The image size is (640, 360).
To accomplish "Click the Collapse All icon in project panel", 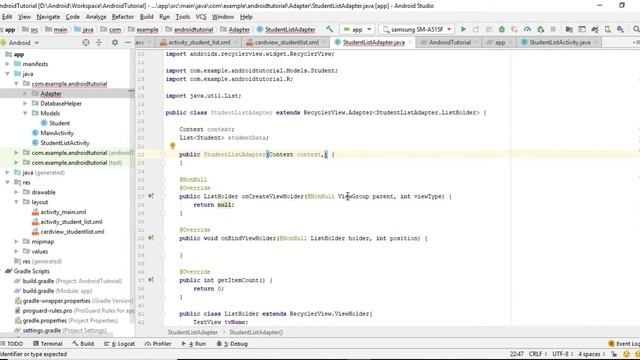I will pos(99,42).
